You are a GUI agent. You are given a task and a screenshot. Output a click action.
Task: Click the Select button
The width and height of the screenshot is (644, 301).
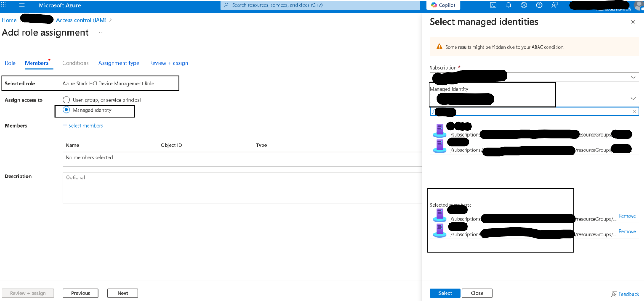pyautogui.click(x=445, y=293)
